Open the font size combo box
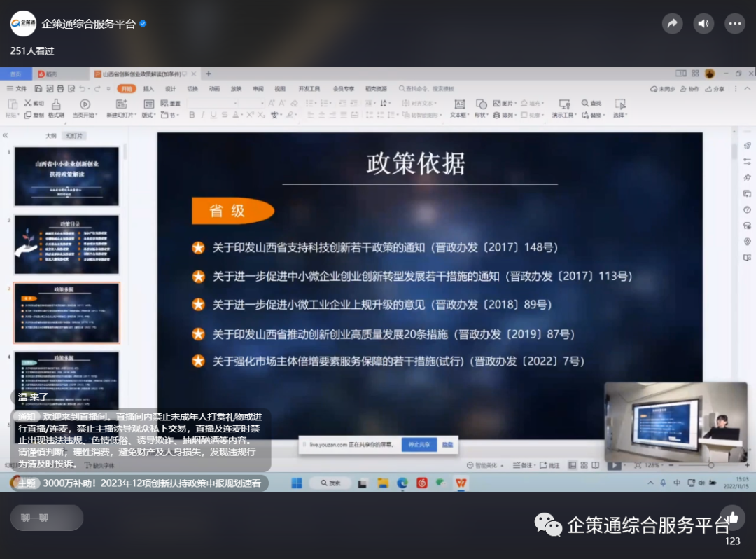The width and height of the screenshot is (756, 559). 252,103
